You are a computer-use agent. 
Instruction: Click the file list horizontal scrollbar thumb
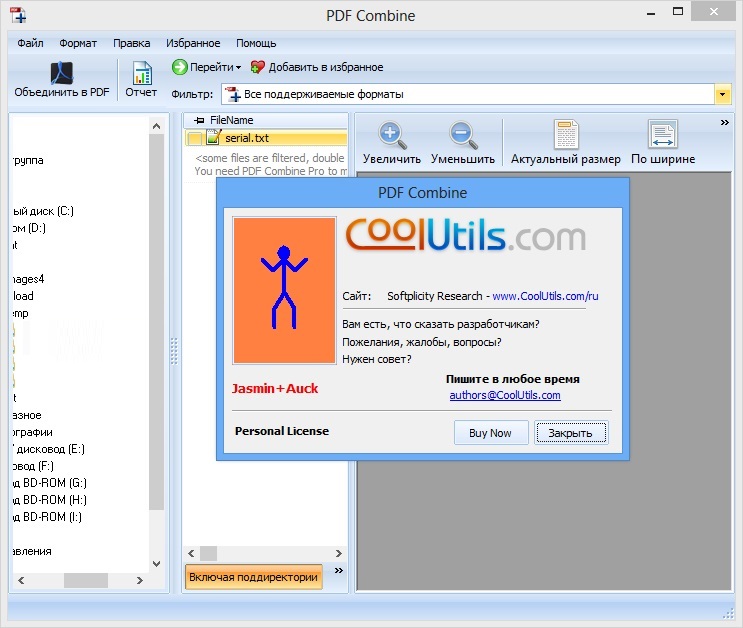point(208,553)
